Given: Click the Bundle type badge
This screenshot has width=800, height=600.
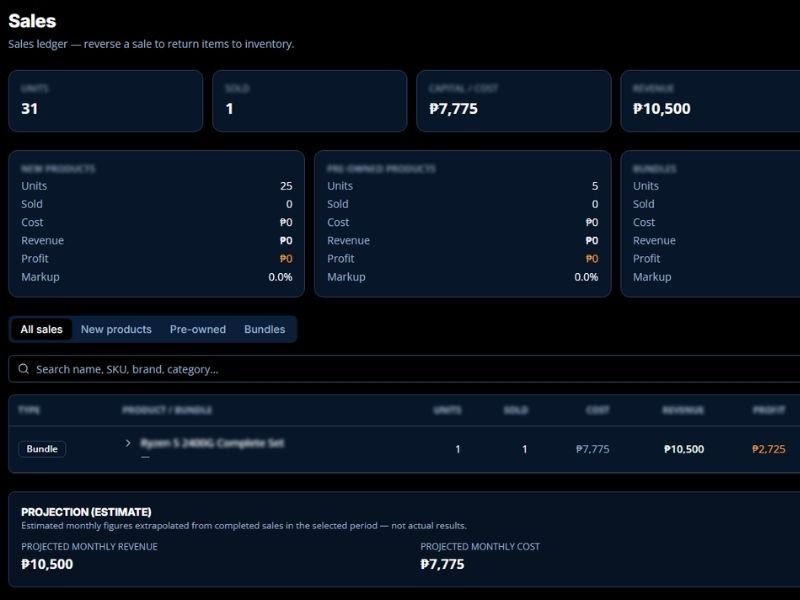Looking at the screenshot, I should tap(42, 449).
